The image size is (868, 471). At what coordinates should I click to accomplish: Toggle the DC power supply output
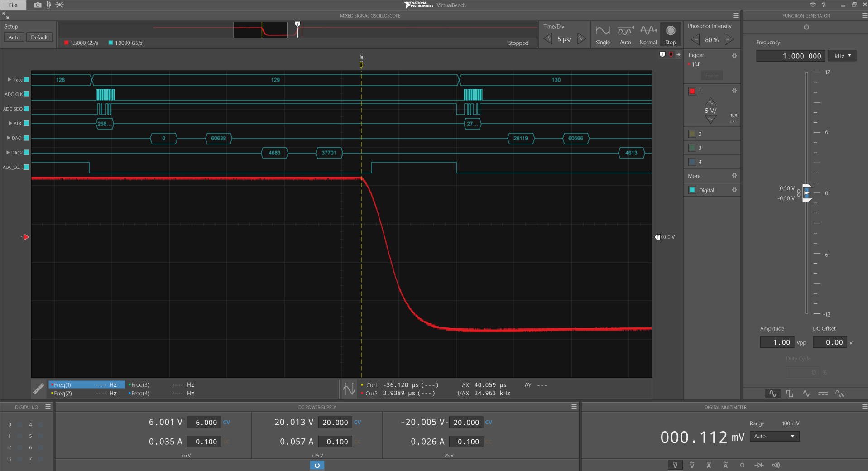[317, 465]
